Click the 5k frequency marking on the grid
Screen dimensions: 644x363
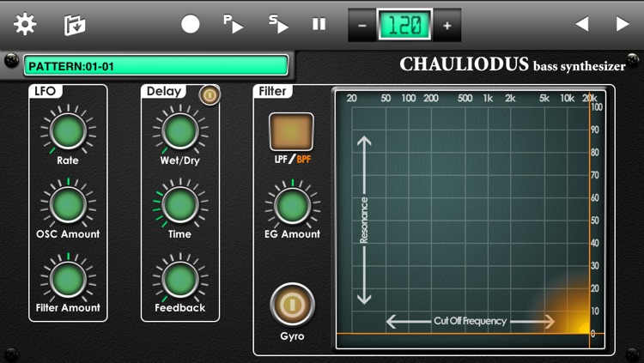click(x=544, y=98)
